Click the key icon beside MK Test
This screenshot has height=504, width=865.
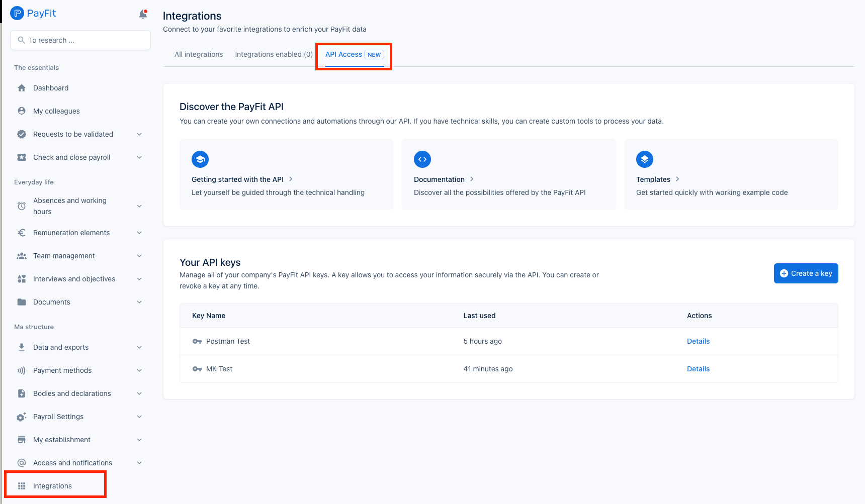(197, 369)
